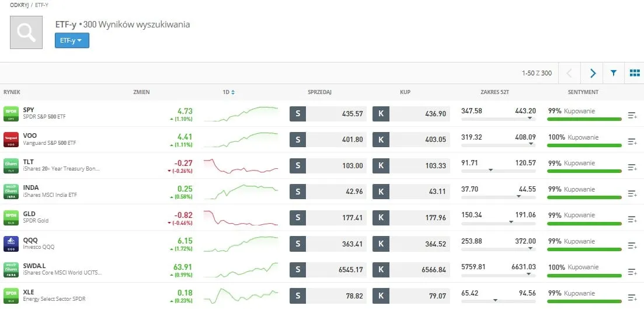Screen dimensions: 644x309
Task: Open the XLE 1D sparkline chart
Action: click(x=241, y=296)
